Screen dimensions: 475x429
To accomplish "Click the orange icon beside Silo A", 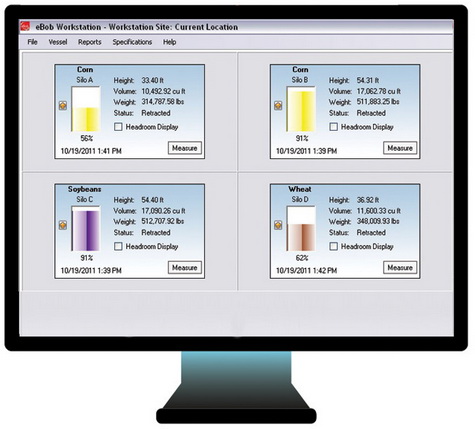I will coord(63,106).
